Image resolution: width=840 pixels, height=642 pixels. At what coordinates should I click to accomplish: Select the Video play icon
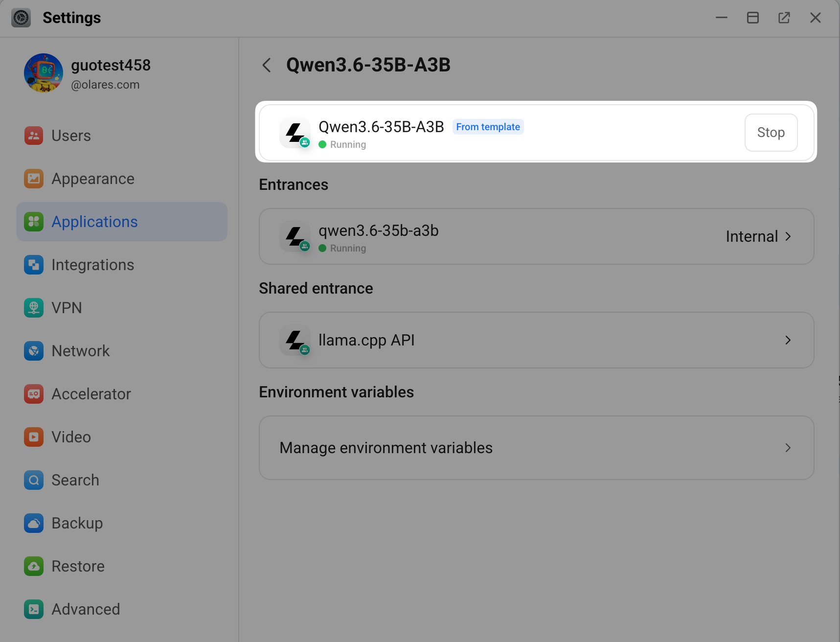pyautogui.click(x=34, y=437)
